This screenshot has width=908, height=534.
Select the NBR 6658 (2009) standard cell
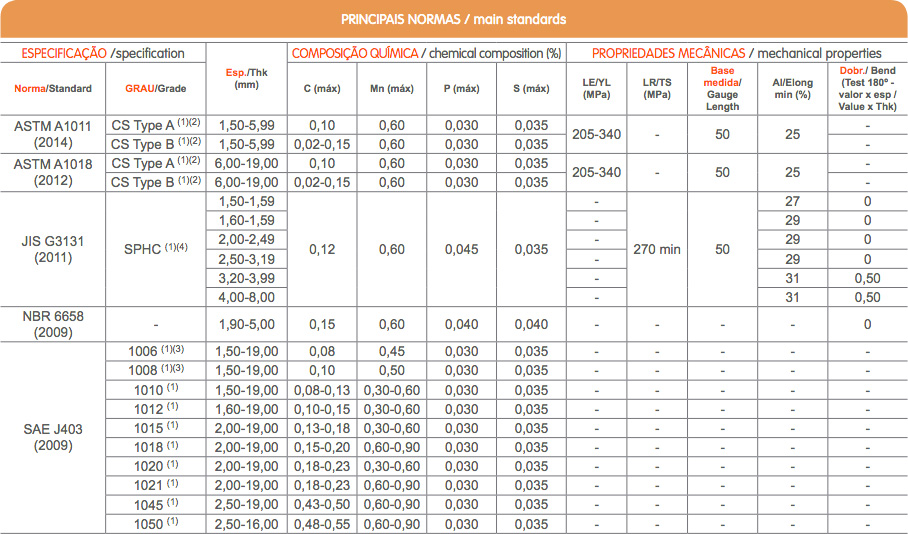point(52,324)
